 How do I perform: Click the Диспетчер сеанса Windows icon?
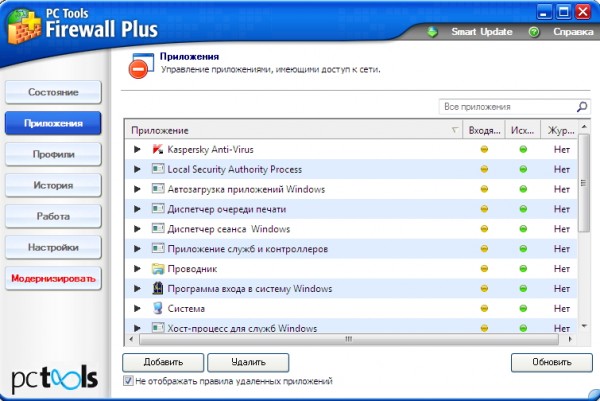[158, 229]
